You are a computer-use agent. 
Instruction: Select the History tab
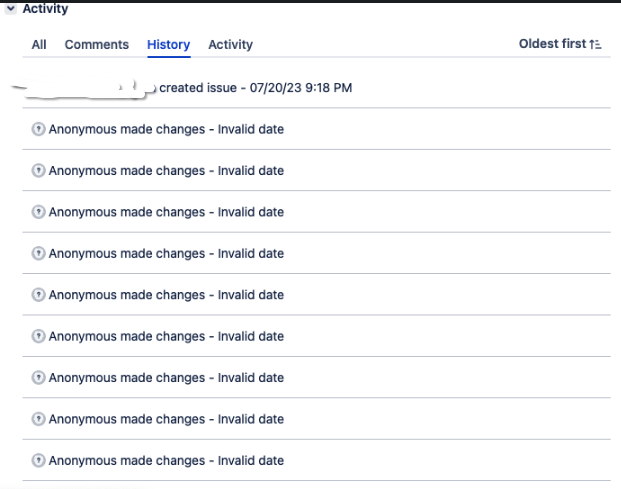tap(168, 44)
